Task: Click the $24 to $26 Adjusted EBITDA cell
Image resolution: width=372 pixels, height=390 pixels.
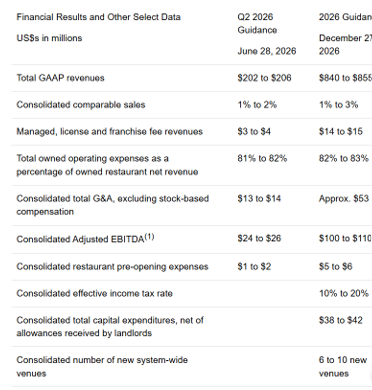Action: pyautogui.click(x=259, y=238)
